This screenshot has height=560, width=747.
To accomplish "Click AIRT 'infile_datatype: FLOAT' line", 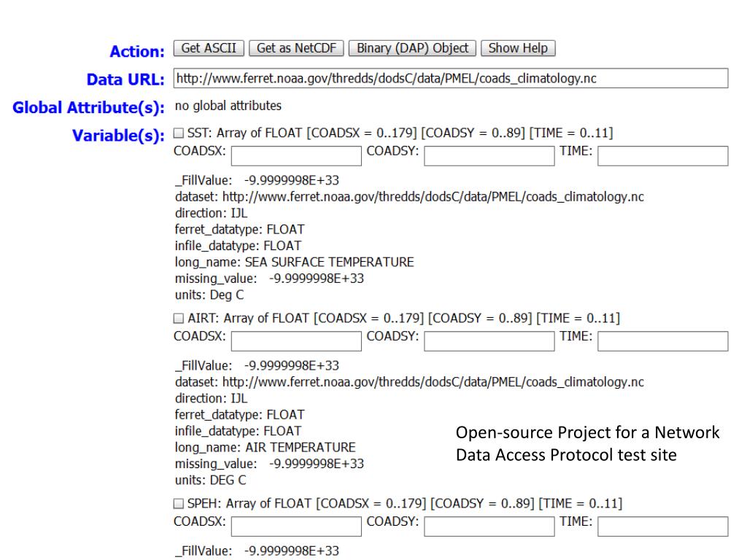I will point(239,431).
